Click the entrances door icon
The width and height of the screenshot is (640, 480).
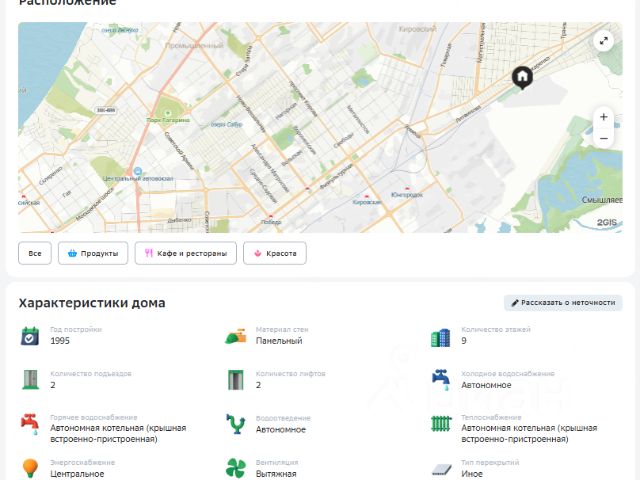[31, 380]
